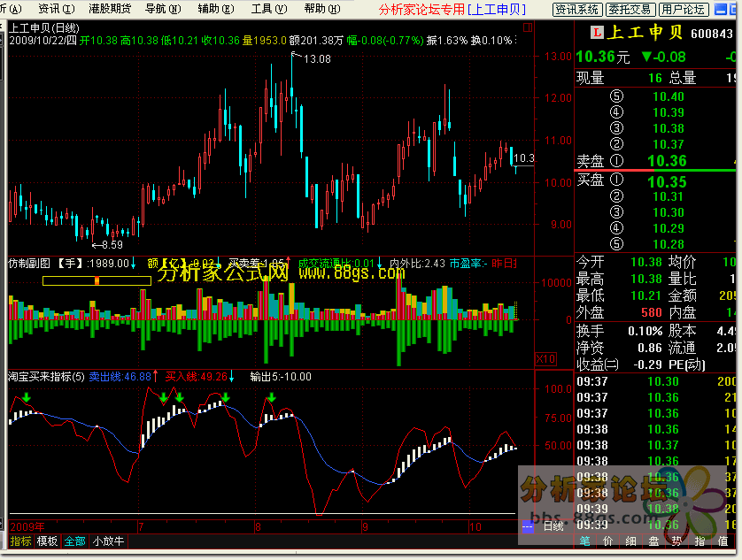Image resolution: width=742 pixels, height=560 pixels.
Task: Click the yellow range slider box in volume panel
Action: point(97,281)
